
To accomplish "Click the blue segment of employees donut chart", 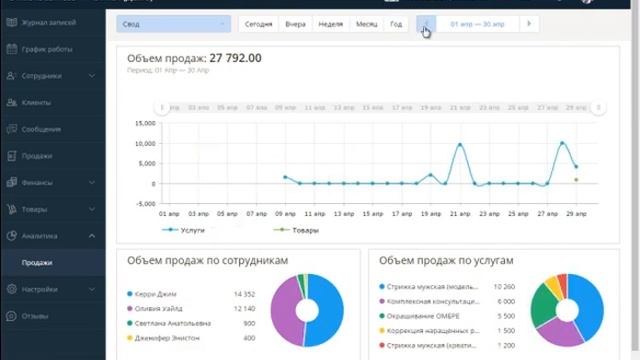I will coord(331,311).
